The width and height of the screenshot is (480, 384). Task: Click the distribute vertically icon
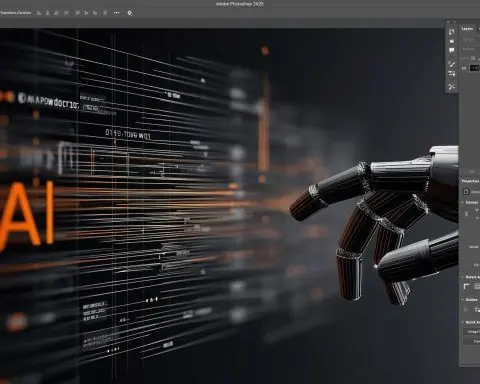(66, 13)
